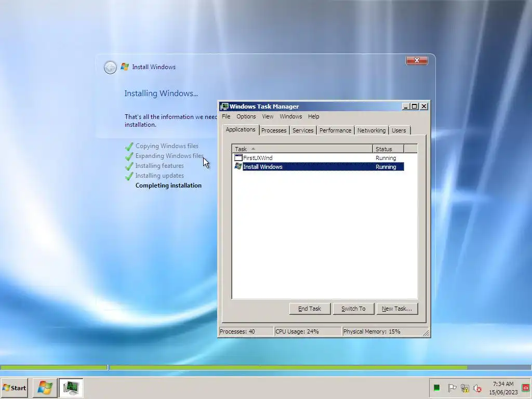Click the Install Windows back arrow icon
Screen dimensions: 532x399
110,67
